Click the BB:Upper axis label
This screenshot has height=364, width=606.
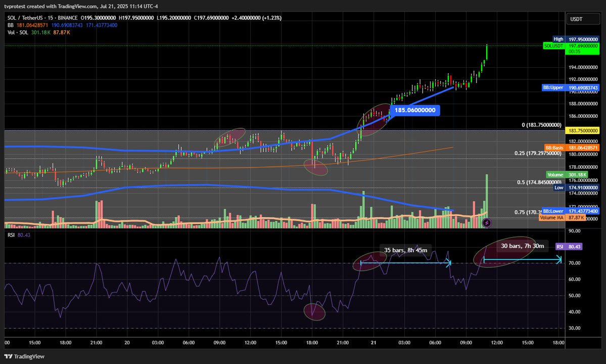[x=571, y=88]
